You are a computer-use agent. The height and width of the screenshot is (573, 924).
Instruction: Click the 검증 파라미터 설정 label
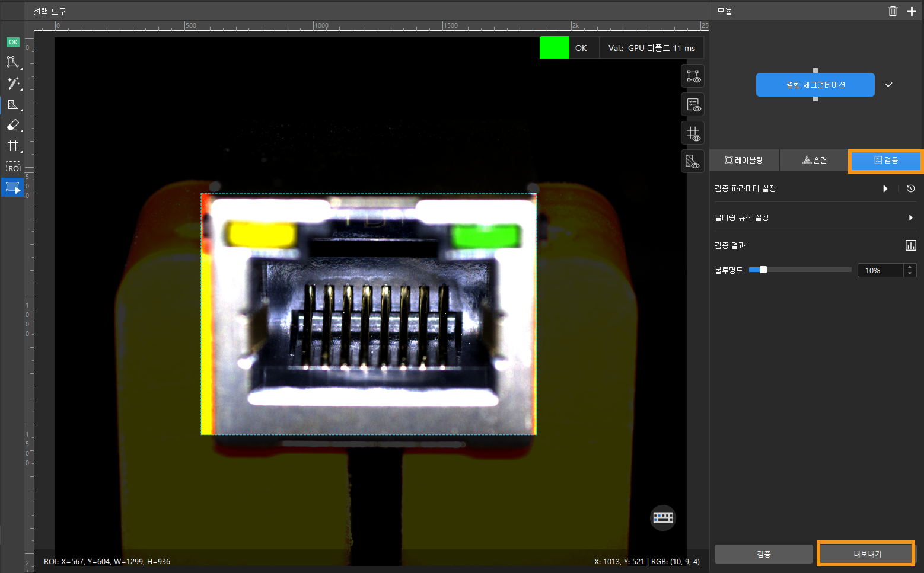coord(745,188)
